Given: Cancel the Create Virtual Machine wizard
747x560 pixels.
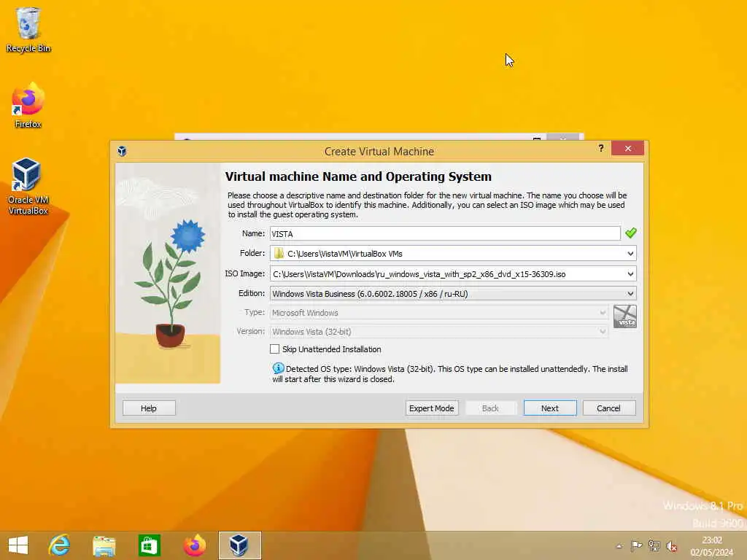Looking at the screenshot, I should [609, 408].
